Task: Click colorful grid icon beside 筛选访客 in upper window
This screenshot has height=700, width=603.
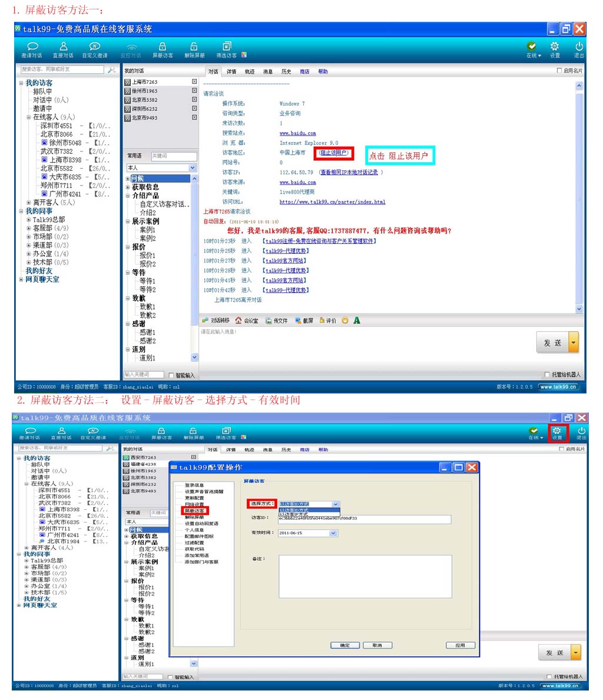Action: 244,55
